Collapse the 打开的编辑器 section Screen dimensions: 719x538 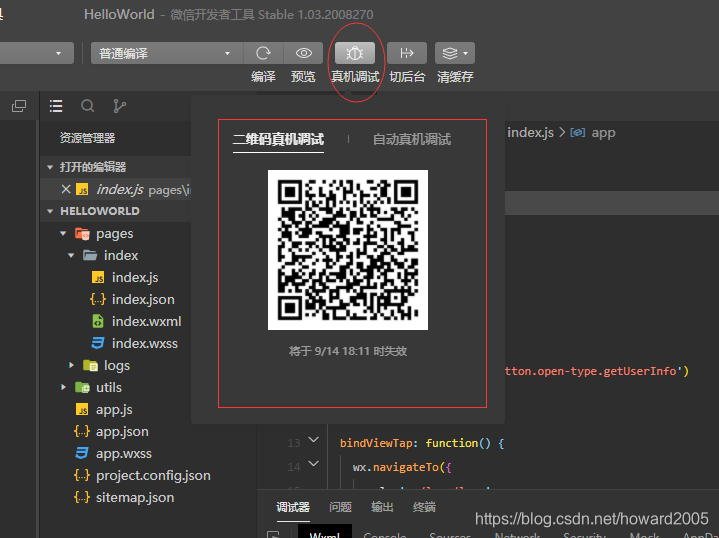coord(50,167)
